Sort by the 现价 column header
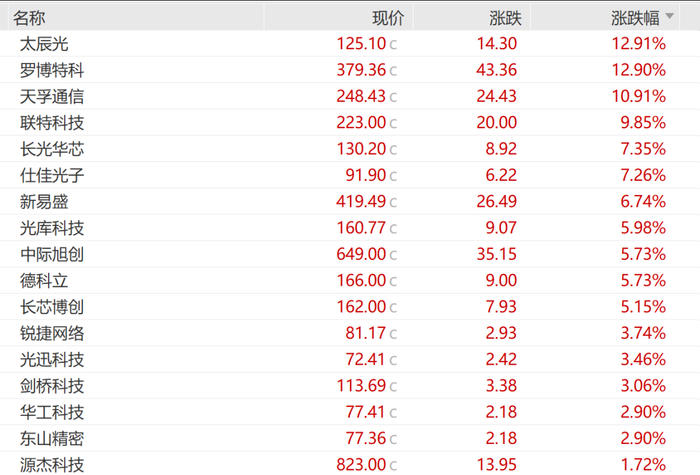Viewport: 700px width, 475px height. (387, 19)
